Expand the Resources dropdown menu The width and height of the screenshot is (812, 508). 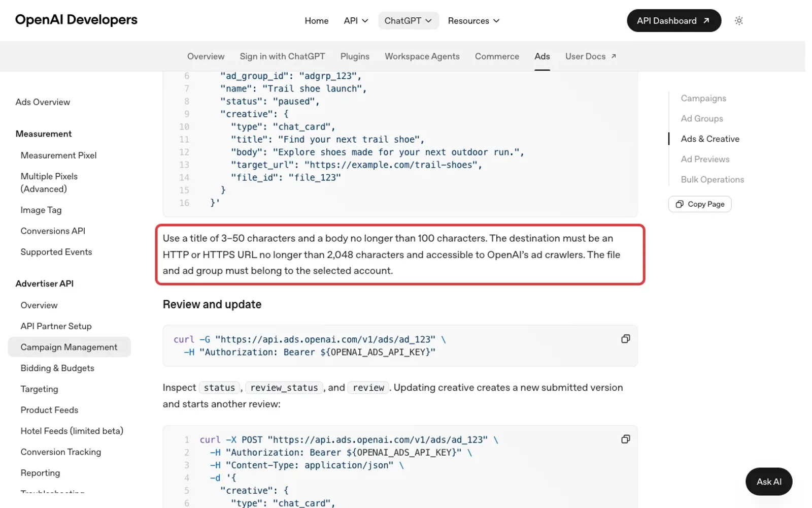coord(473,21)
